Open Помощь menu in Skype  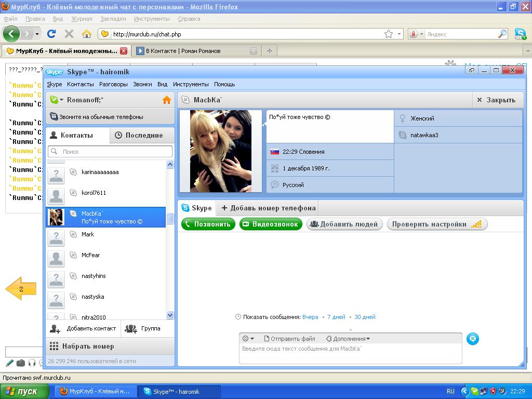(224, 84)
